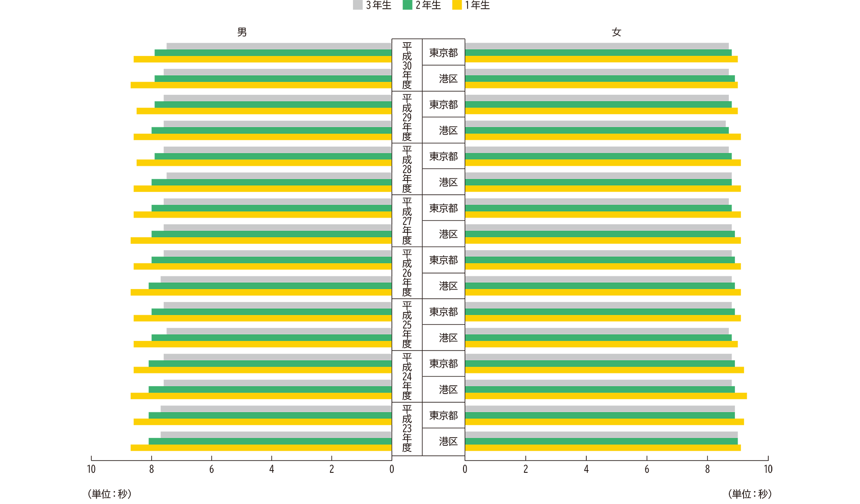This screenshot has width=860, height=504.
Task: Click the (単位:秒) note under male axis
Action: 110,494
